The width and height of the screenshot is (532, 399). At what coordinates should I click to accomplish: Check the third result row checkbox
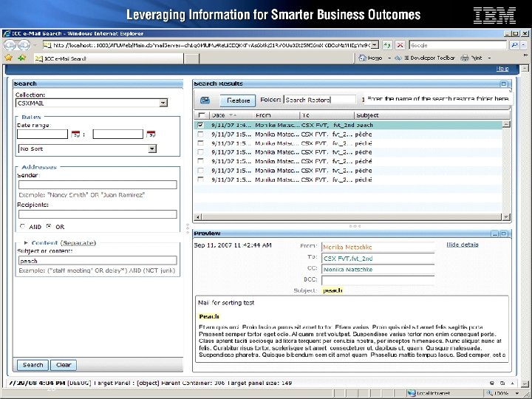coord(200,143)
